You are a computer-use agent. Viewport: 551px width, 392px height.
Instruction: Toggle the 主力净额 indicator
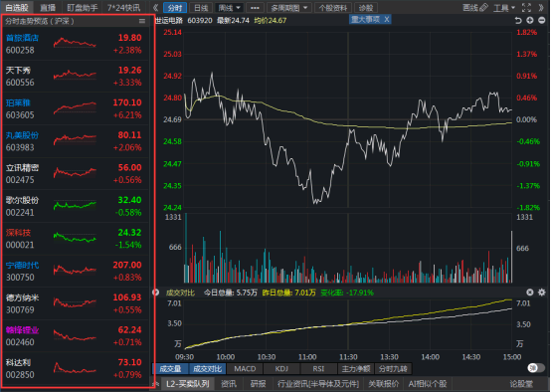(356, 368)
